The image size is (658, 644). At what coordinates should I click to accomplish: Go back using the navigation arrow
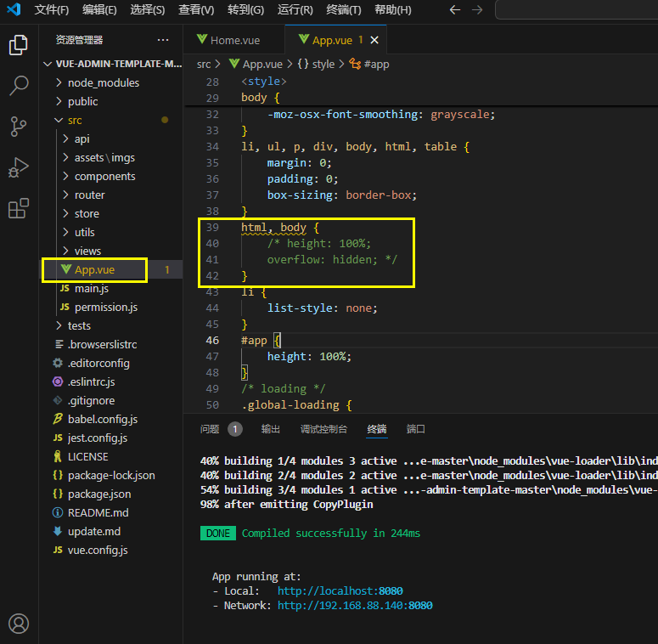pos(455,10)
